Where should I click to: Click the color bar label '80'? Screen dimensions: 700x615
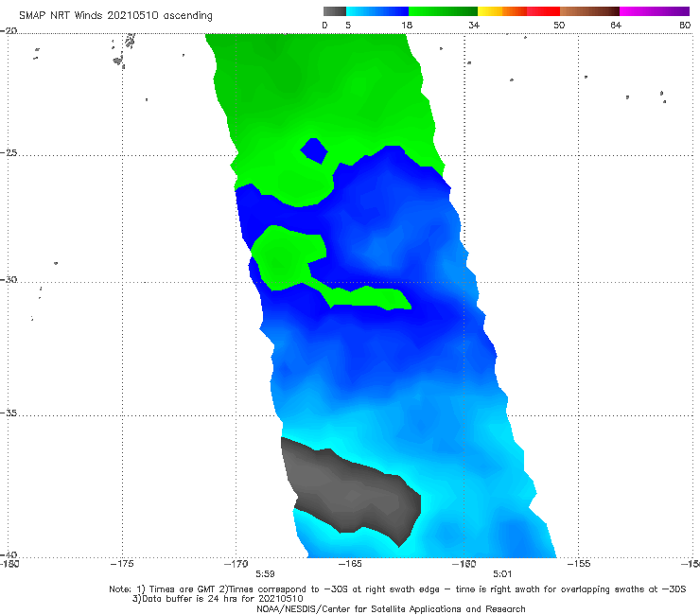pos(685,26)
